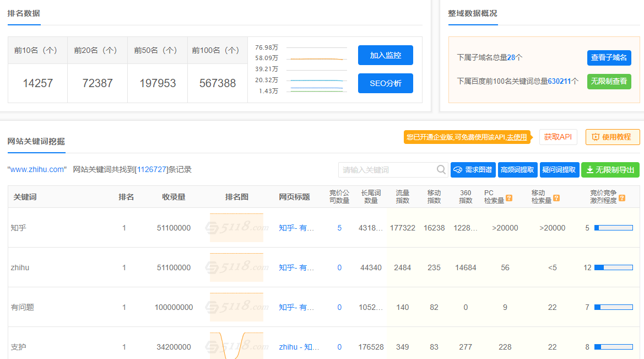This screenshot has height=359, width=644.
Task: Click the green 无限制查看 button
Action: 609,82
